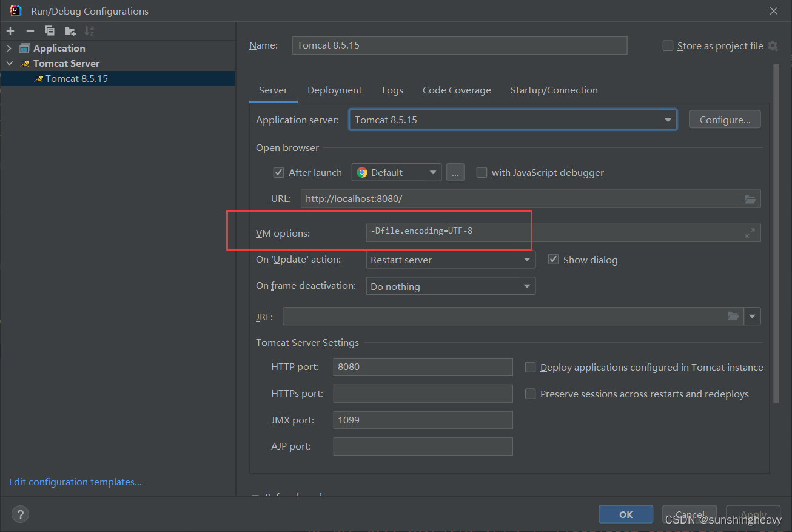Open the On 'Update' action dropdown
Image resolution: width=792 pixels, height=532 pixels.
pyautogui.click(x=451, y=260)
